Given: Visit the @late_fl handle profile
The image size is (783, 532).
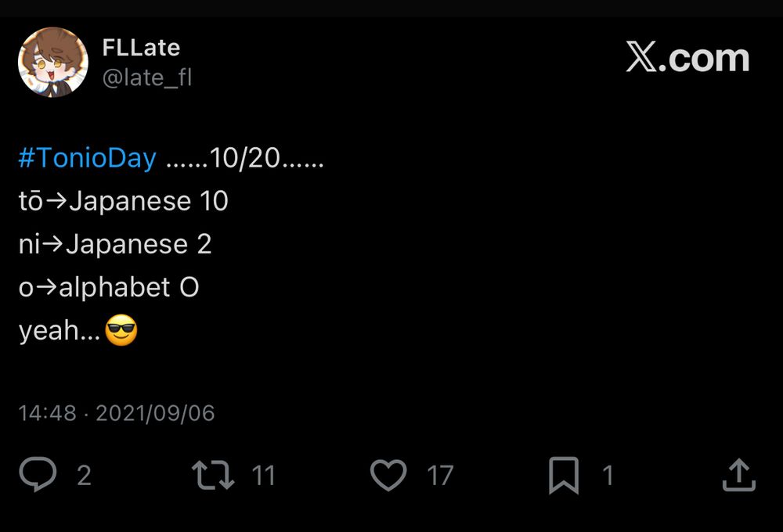Looking at the screenshot, I should pyautogui.click(x=147, y=78).
